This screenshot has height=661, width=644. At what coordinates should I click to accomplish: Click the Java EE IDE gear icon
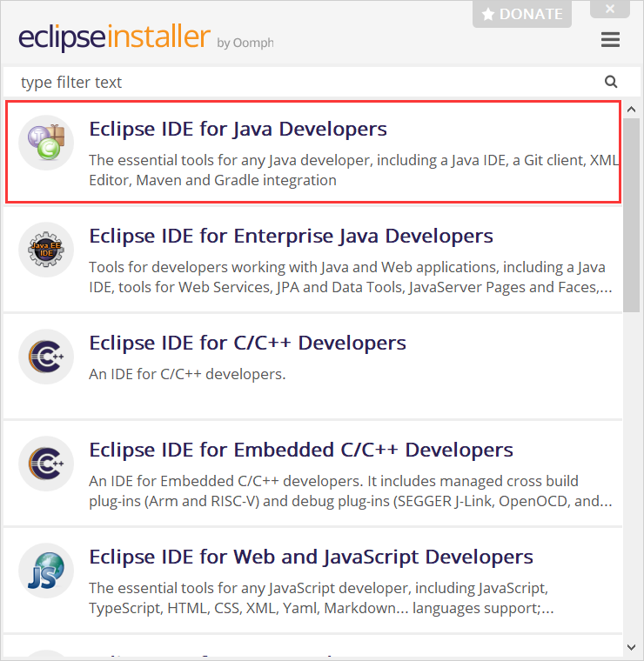tap(46, 250)
